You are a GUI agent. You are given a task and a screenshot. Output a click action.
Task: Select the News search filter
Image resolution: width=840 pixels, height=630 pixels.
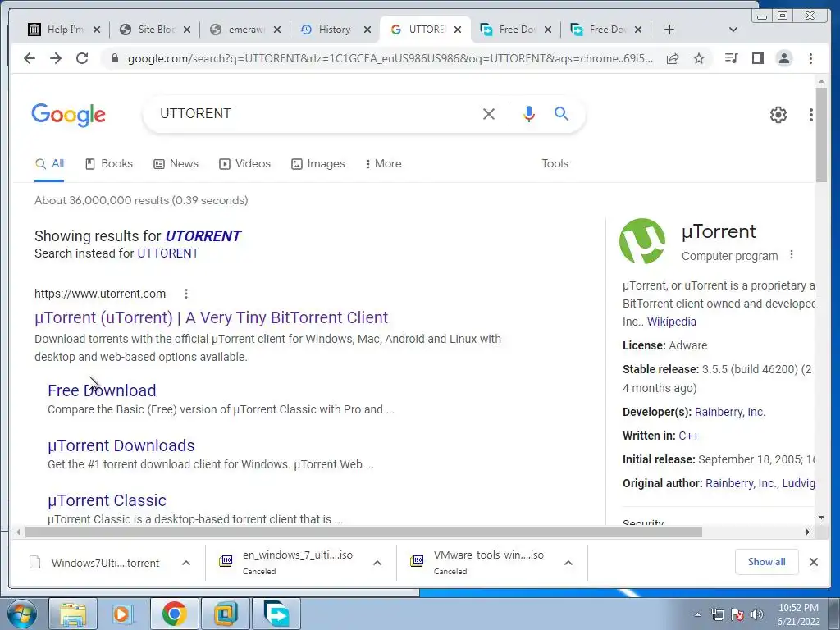click(176, 163)
